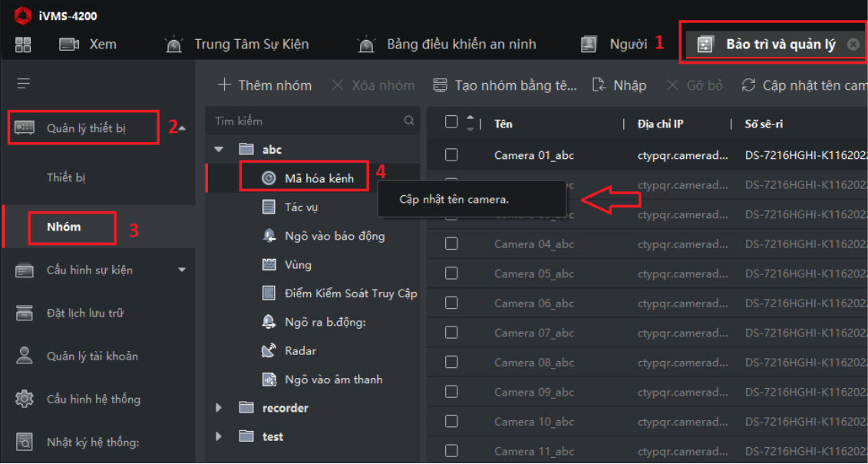
Task: Expand the Cấu hình sự kiện dropdown arrow
Action: tap(182, 270)
